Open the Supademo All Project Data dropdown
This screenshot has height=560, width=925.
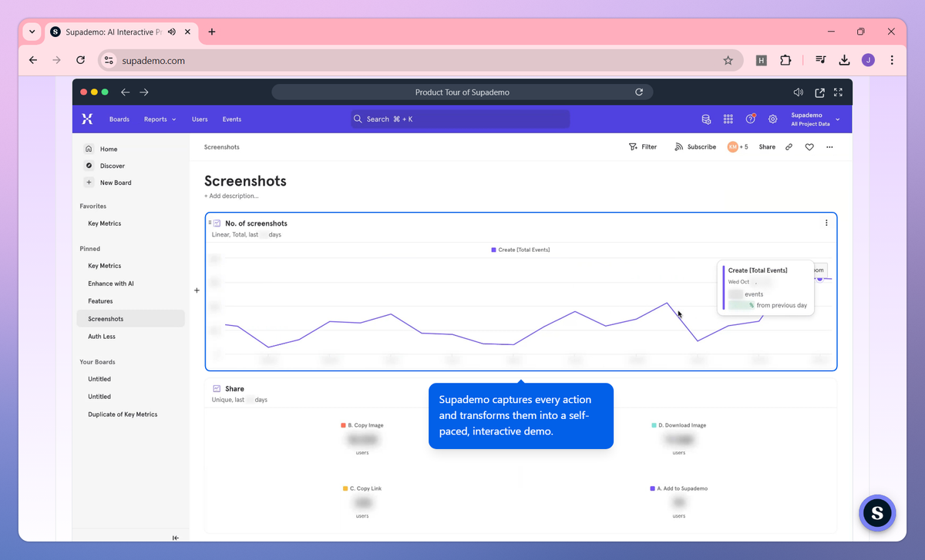816,119
